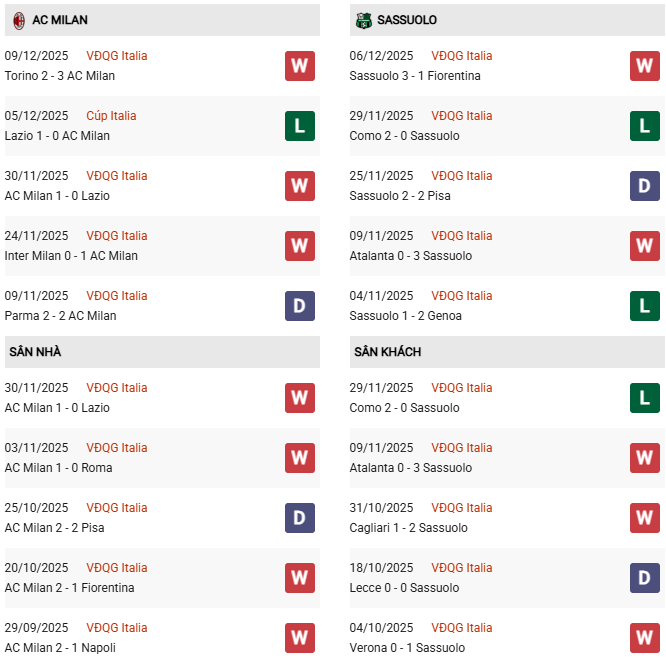Viewport: 666px width, 660px height.
Task: Open VĐQG Italia link on the 06/12/2025 match
Action: click(x=462, y=56)
